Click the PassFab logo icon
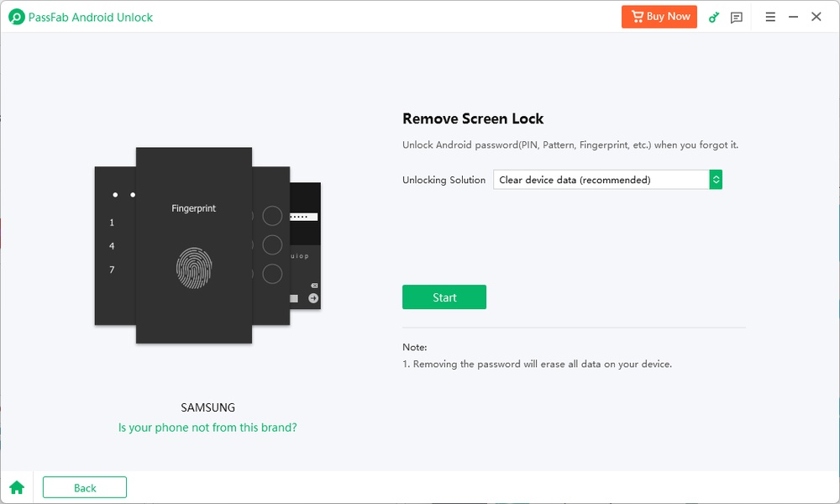 click(16, 17)
